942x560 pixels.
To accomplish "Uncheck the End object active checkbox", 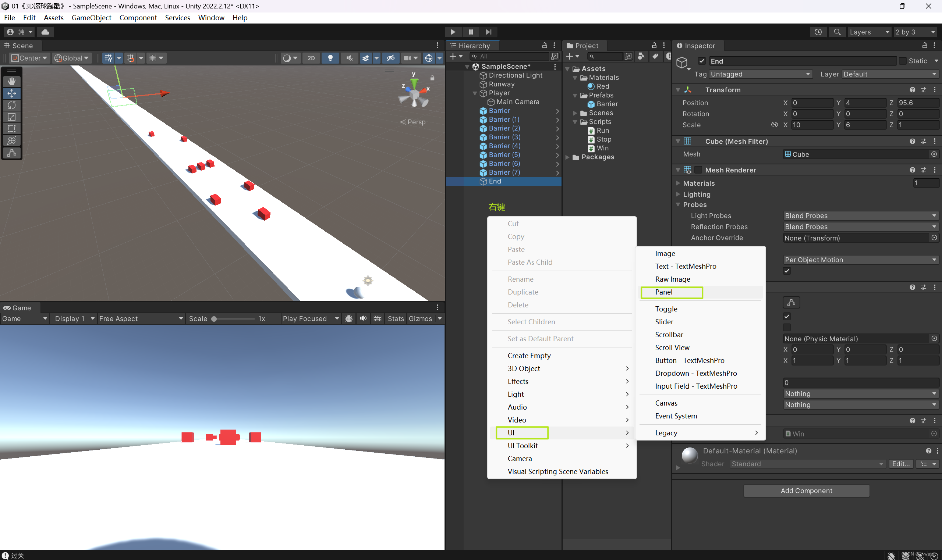I will click(702, 61).
